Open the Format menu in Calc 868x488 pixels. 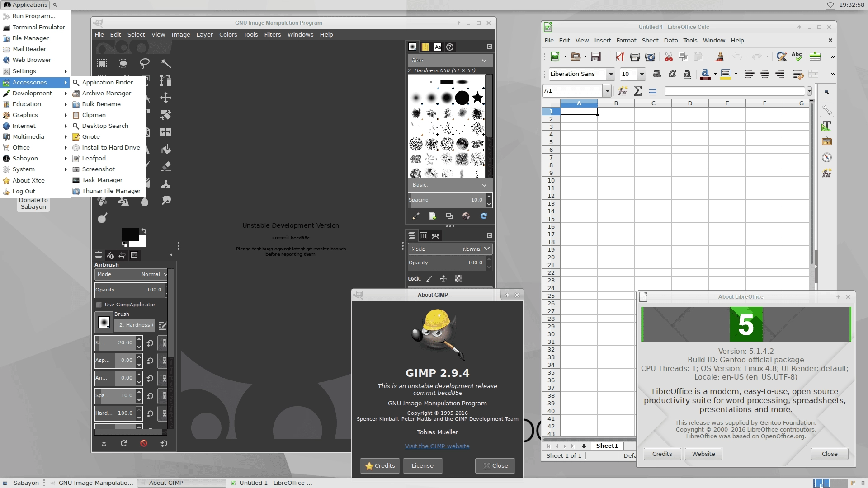click(x=626, y=40)
